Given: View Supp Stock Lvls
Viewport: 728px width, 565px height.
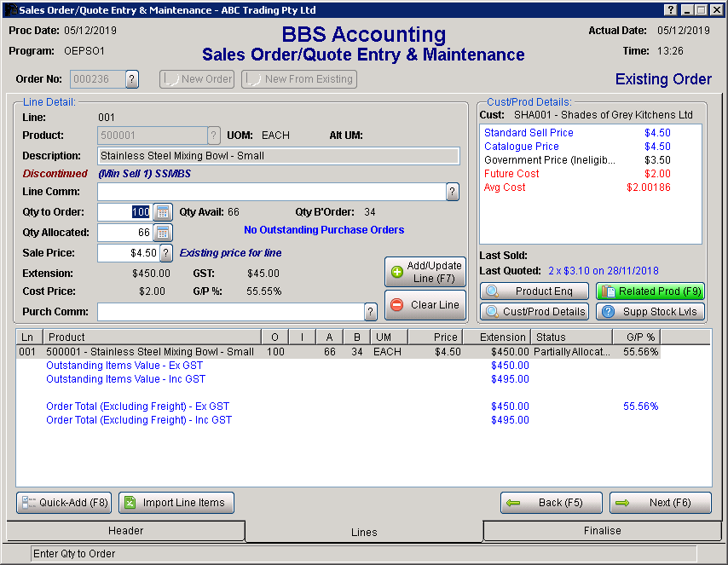Looking at the screenshot, I should [x=650, y=312].
